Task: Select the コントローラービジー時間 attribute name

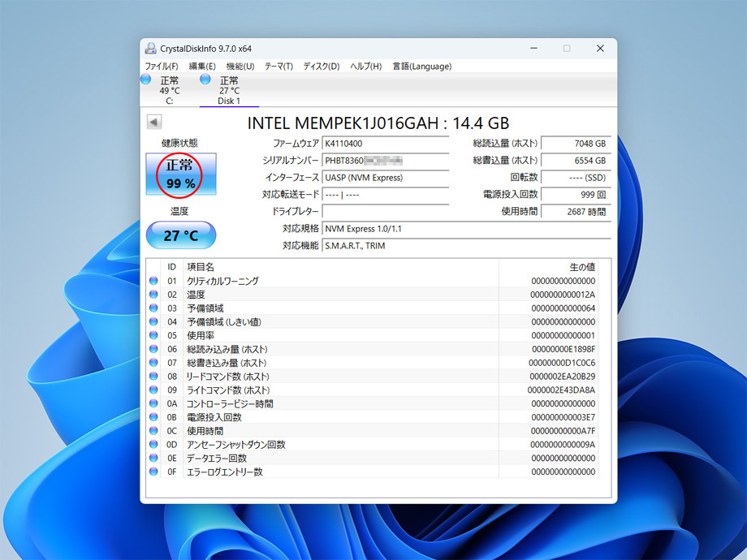Action: 230,403
